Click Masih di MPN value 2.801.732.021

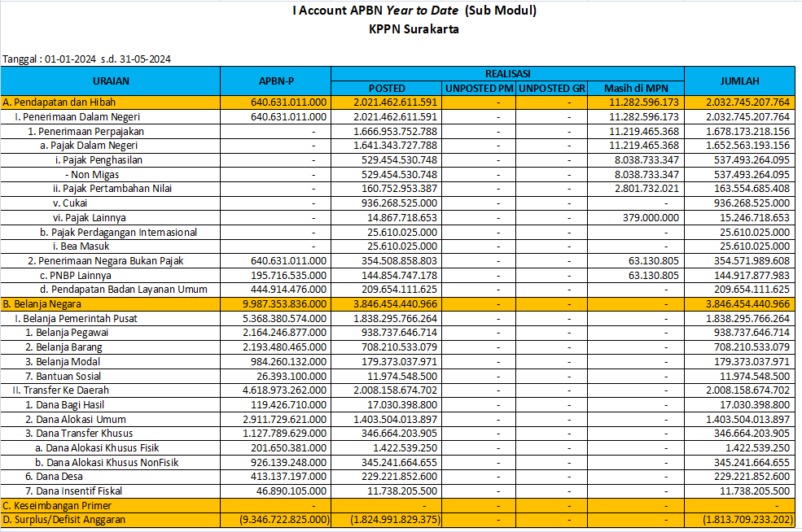point(647,189)
